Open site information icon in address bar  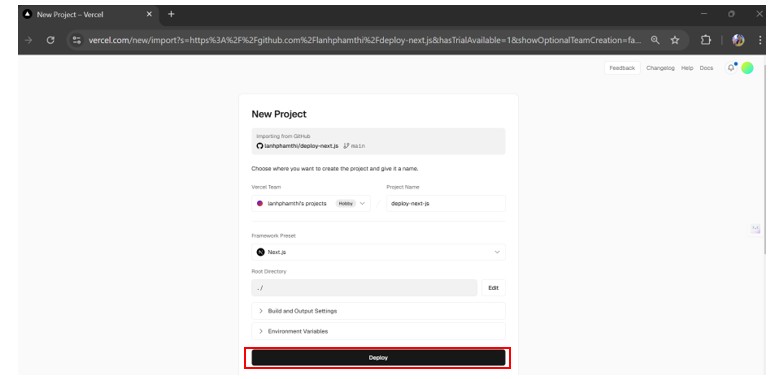point(76,41)
